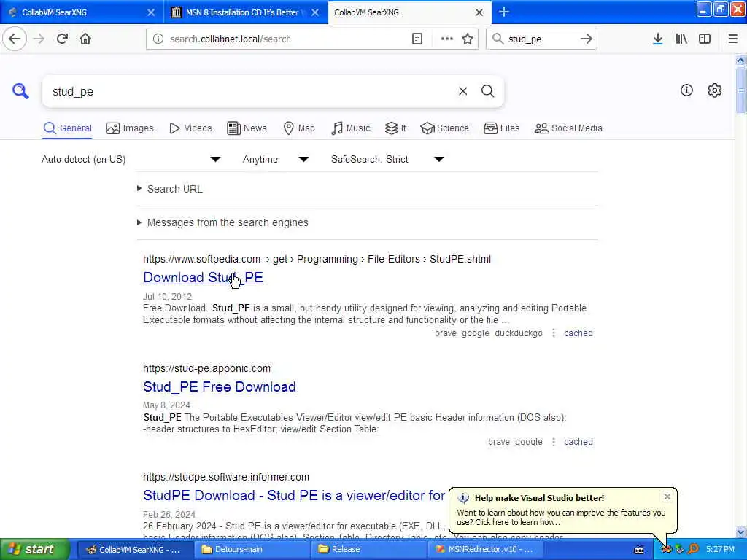
Task: Open the Anytime time range dropdown
Action: 275,159
